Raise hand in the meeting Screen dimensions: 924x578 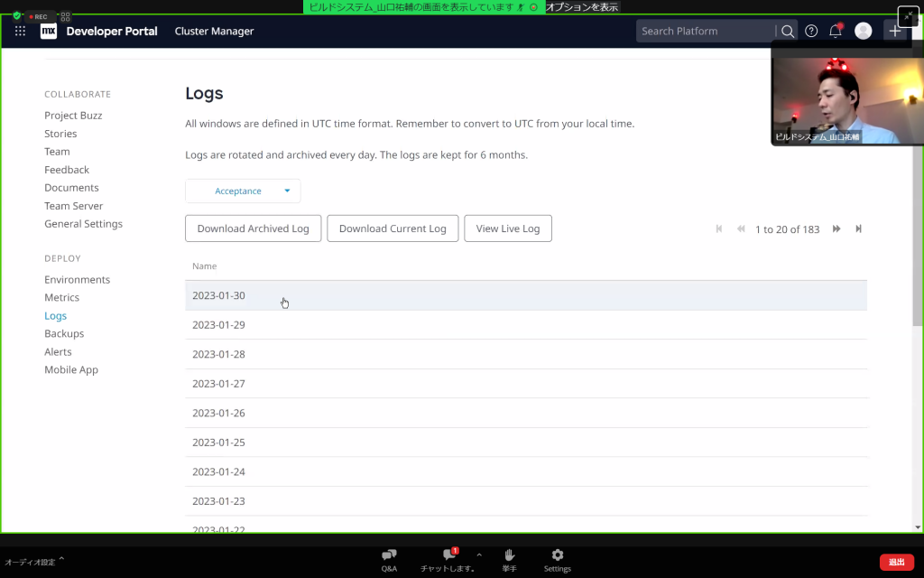click(510, 559)
